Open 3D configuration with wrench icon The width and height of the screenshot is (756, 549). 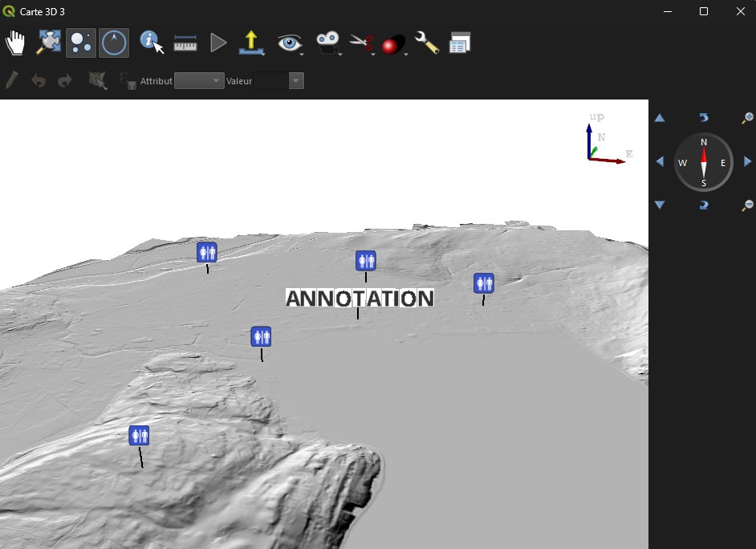[427, 43]
